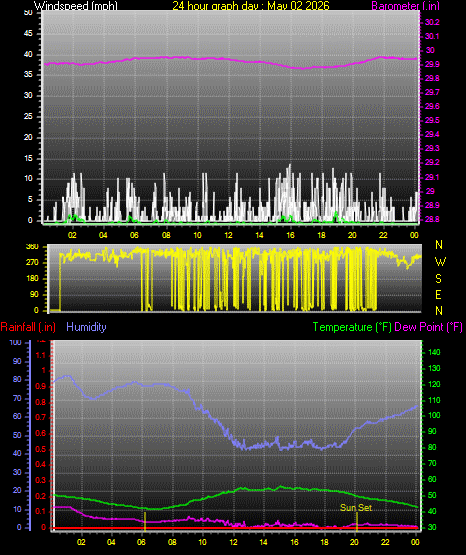
Task: Click hour label '14' under the humidity graph
Action: pos(263,542)
